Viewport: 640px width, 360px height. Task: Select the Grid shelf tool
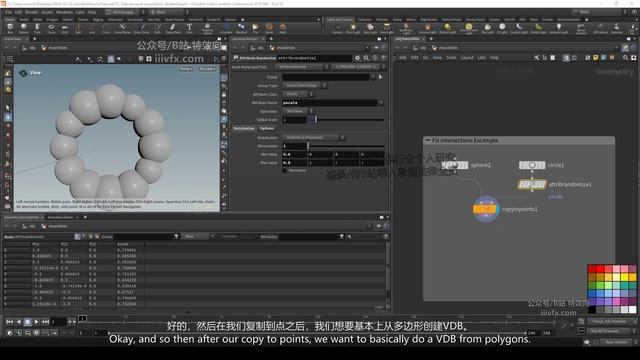tap(64, 28)
